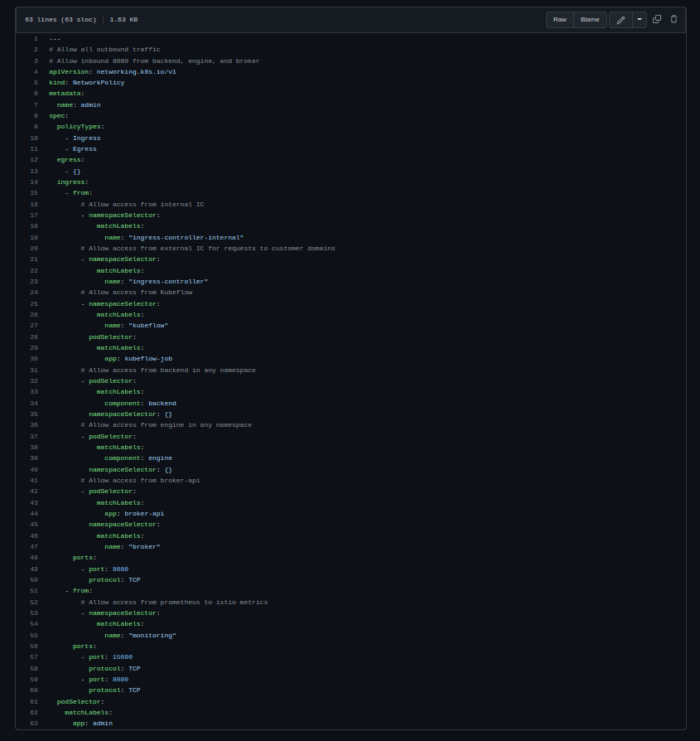Screen dimensions: 700x741
Task: Click line number 57 with port 15090
Action: [32, 656]
